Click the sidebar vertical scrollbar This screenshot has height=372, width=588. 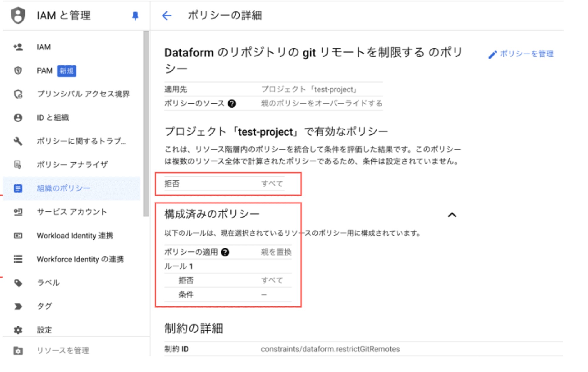point(146,124)
